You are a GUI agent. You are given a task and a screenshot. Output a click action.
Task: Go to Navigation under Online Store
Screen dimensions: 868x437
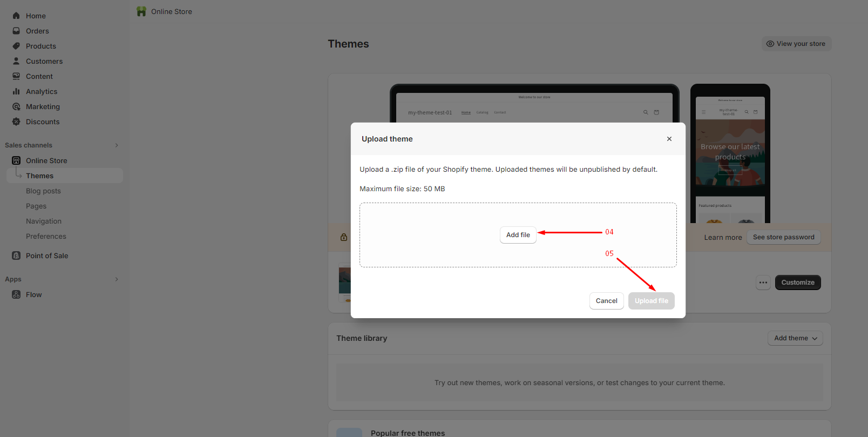point(44,221)
